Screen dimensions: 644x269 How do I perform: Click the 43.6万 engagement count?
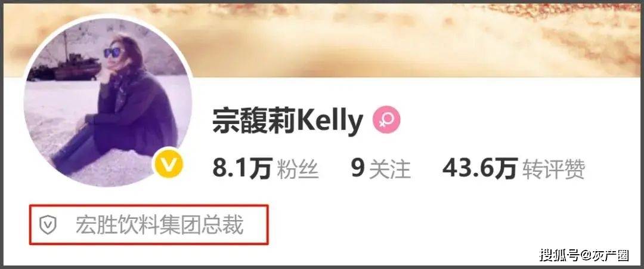pyautogui.click(x=479, y=169)
